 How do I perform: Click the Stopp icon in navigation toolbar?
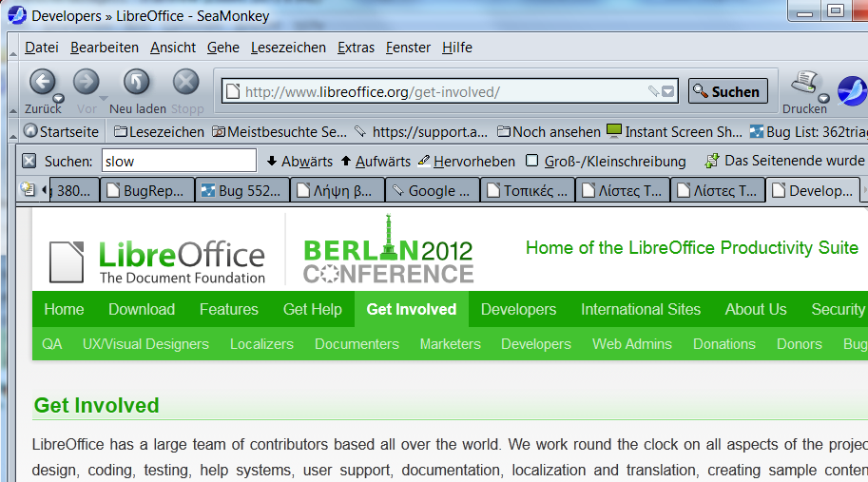click(186, 83)
